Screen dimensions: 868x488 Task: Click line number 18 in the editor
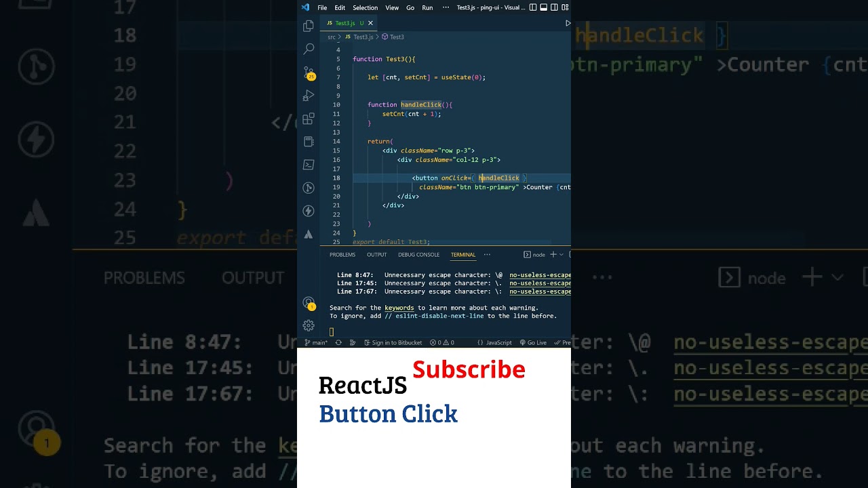tap(337, 178)
